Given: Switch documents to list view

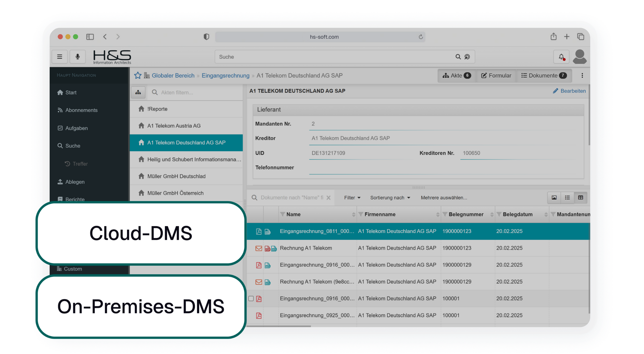Looking at the screenshot, I should (567, 198).
